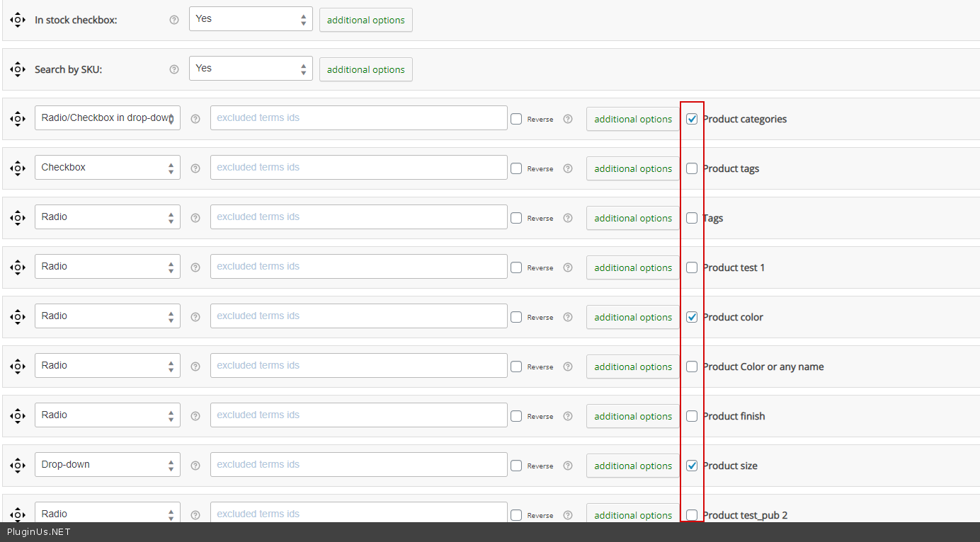Click excluded terms ids field for Product test 1
980x542 pixels.
point(358,267)
